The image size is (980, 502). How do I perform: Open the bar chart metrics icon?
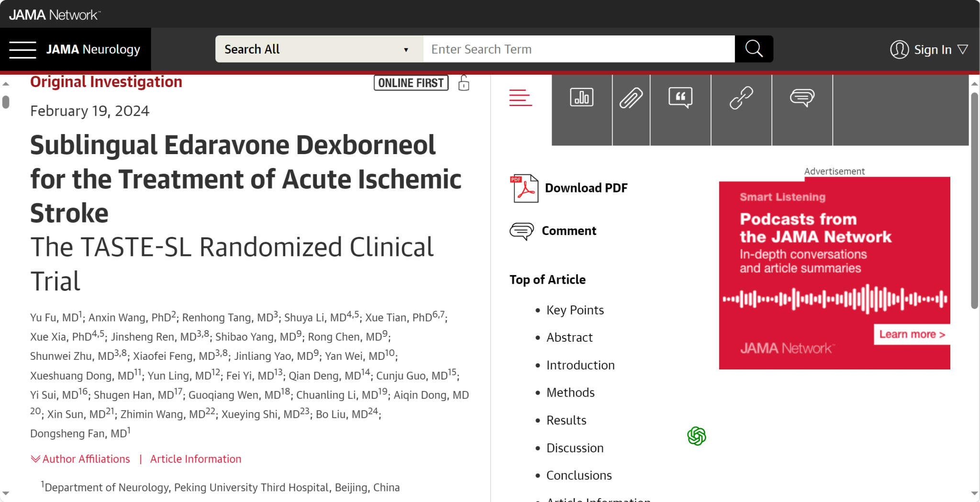click(581, 98)
